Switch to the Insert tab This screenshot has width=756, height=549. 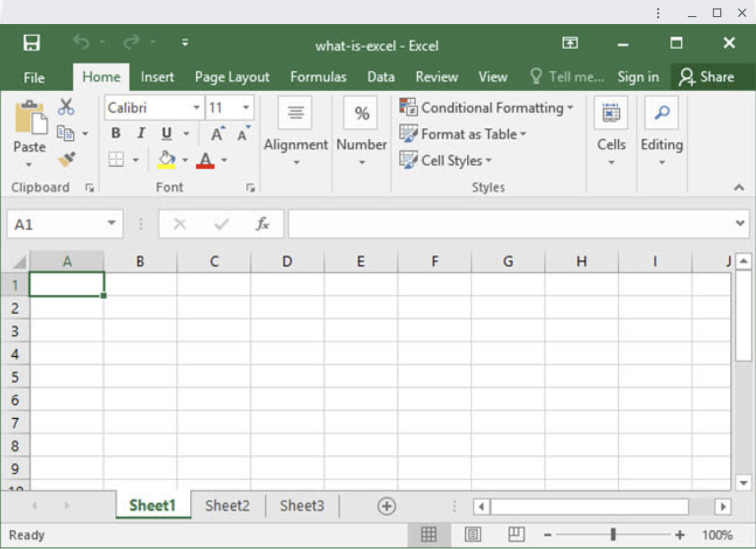157,77
